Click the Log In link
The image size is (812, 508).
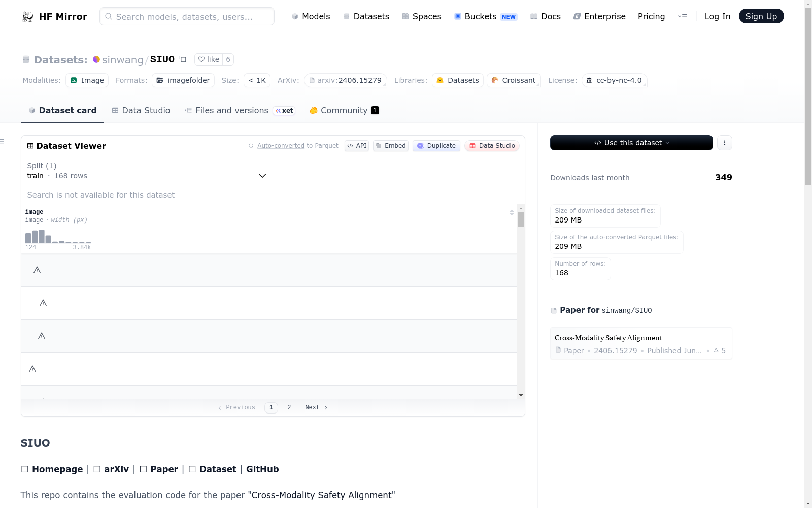tap(717, 16)
